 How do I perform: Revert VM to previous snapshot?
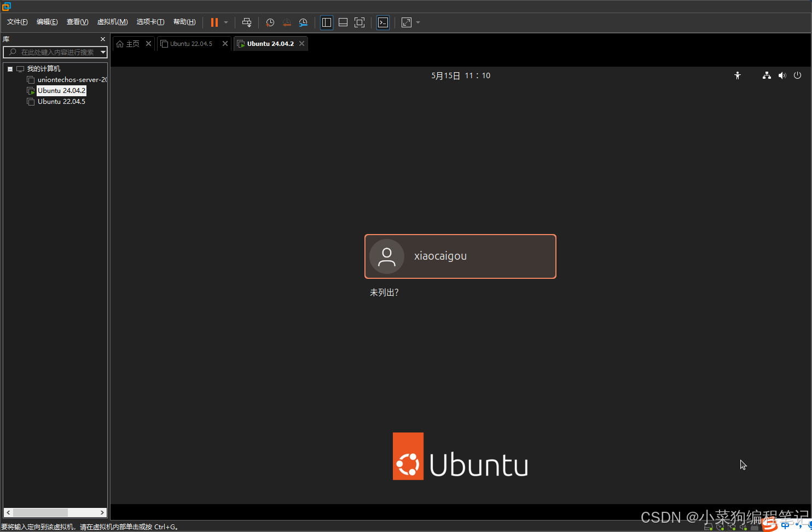pyautogui.click(x=287, y=22)
